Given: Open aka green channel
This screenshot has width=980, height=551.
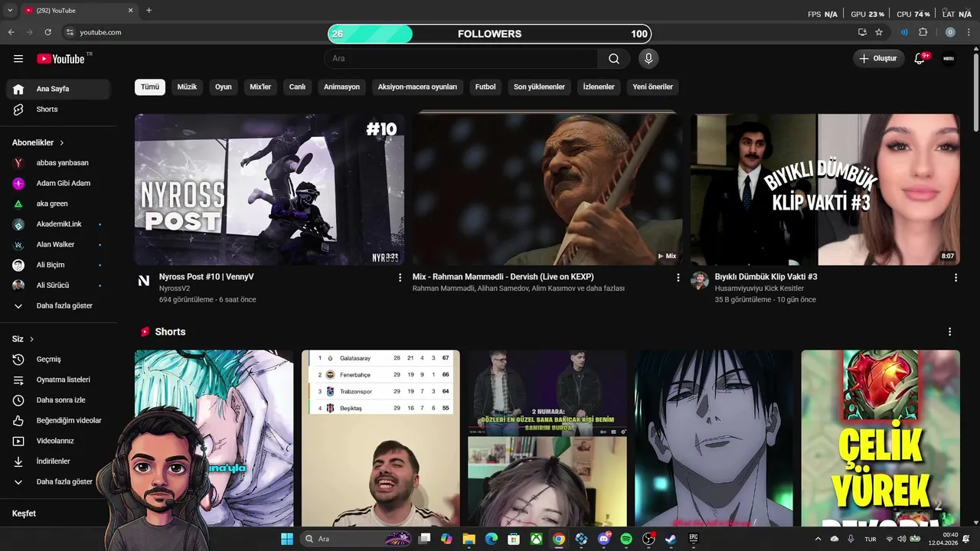Looking at the screenshot, I should coord(58,204).
